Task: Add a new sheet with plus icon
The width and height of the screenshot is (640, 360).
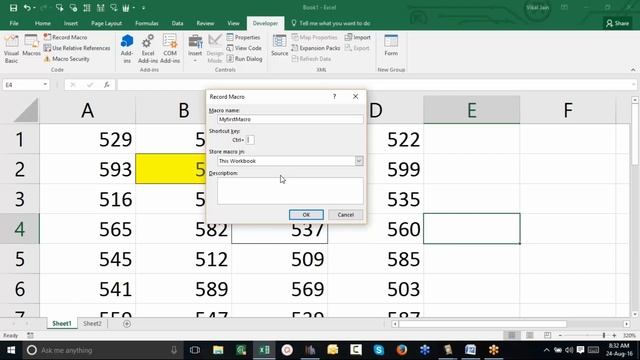Action: pos(127,324)
